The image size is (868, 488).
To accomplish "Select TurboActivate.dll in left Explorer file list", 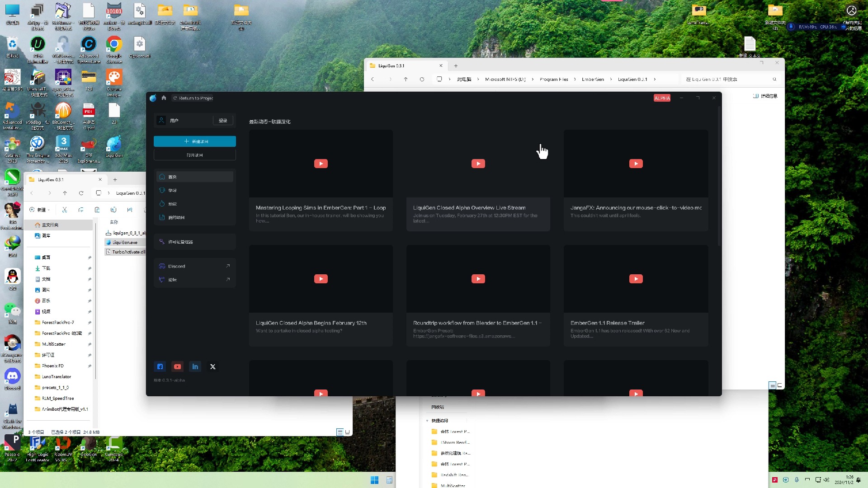I will [125, 252].
